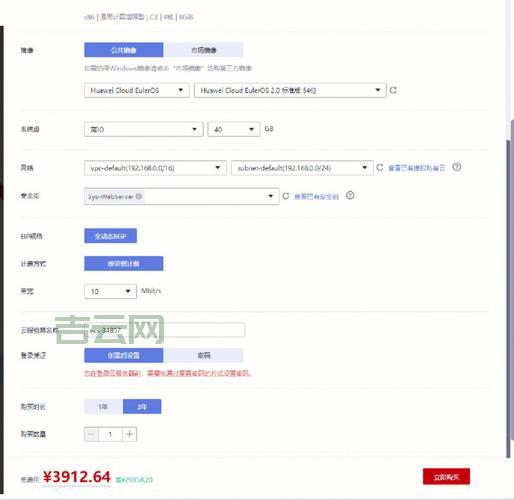Click the cloud server name input field
Screen dimensions: 514x500
pyautogui.click(x=165, y=330)
